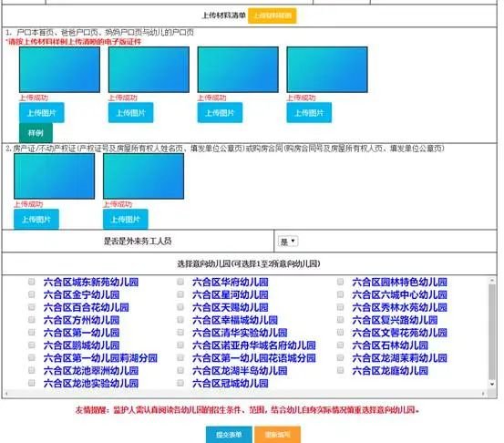Select the 六合区第一幼儿园 checkbox
Screen dimensions: 504x443
coord(32,332)
